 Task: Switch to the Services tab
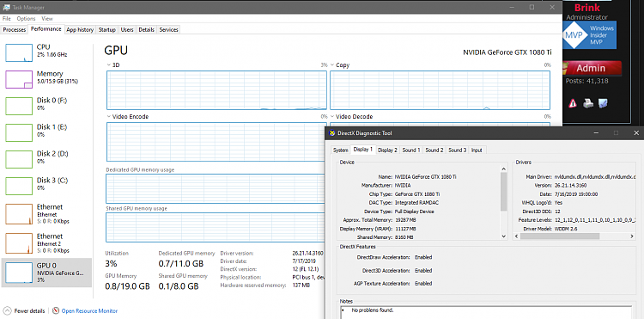(169, 29)
